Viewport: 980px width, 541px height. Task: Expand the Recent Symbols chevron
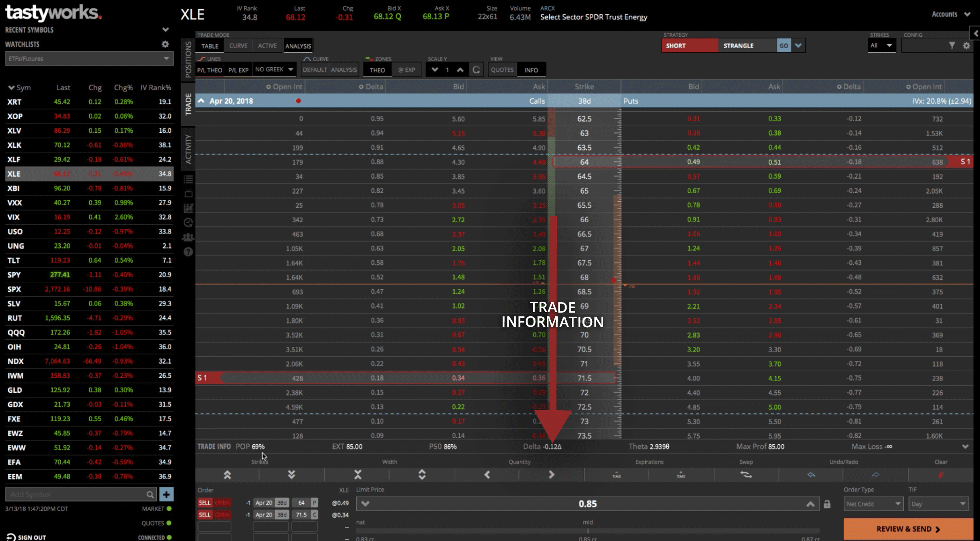165,30
